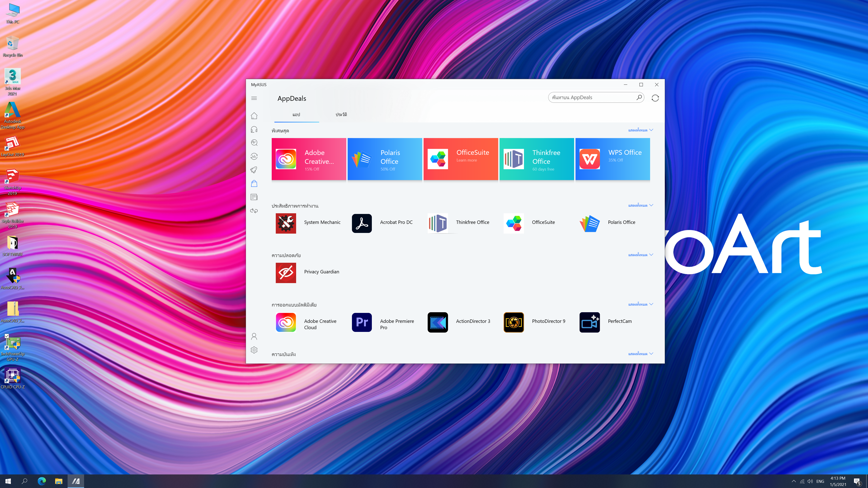Open the customer support headset icon
This screenshot has width=868, height=488.
coord(254,129)
